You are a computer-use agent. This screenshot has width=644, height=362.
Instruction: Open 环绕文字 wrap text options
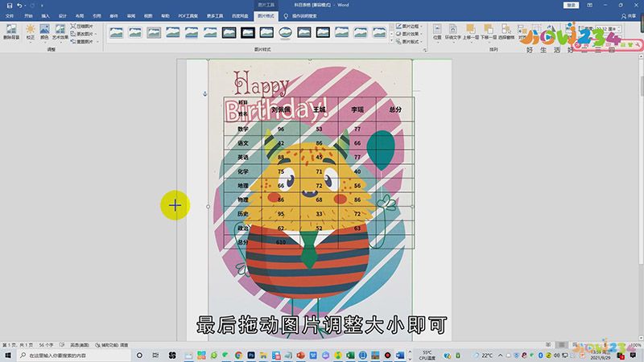tap(452, 32)
